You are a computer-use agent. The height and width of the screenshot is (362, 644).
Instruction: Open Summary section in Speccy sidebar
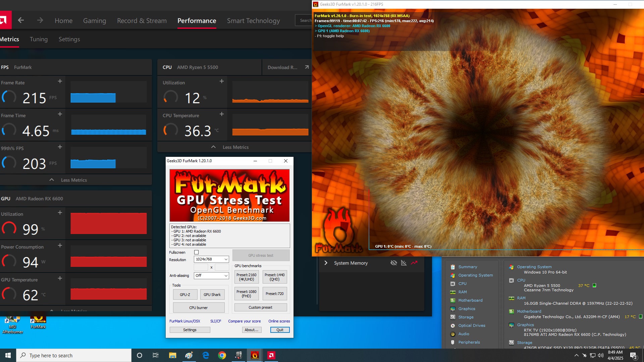[x=468, y=267]
